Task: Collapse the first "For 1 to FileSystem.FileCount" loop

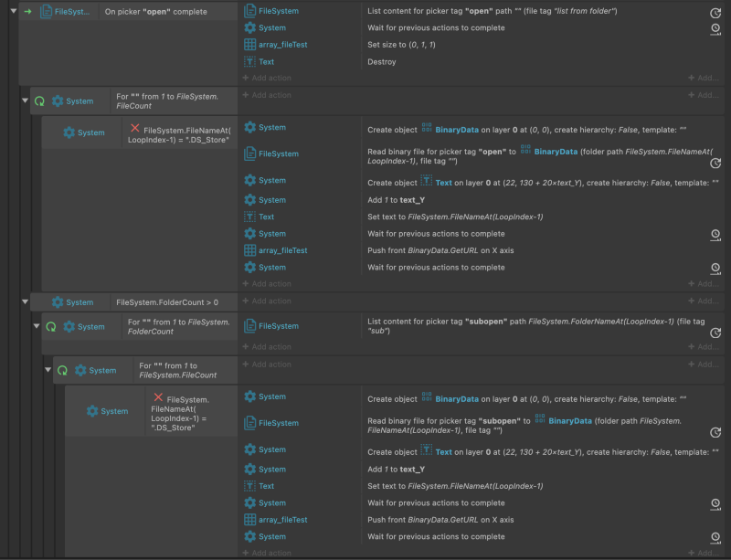Action: point(25,100)
